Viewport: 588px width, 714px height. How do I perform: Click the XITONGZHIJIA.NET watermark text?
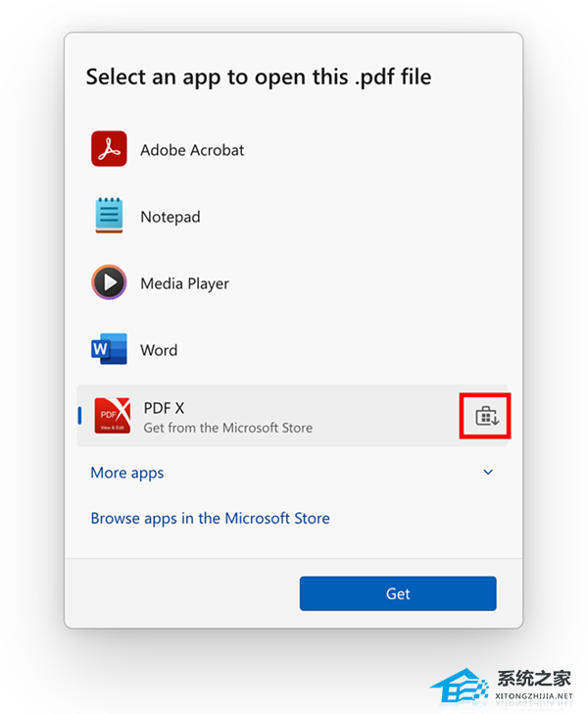(x=534, y=696)
